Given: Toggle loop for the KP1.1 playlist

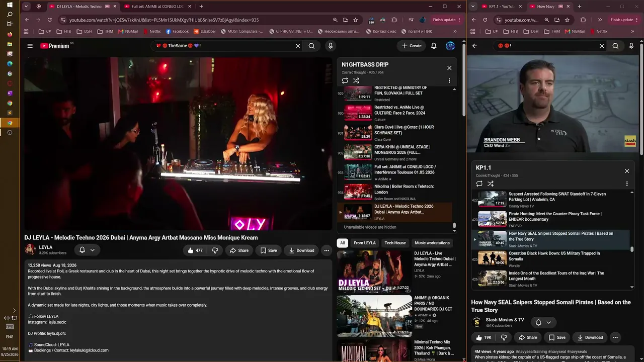Looking at the screenshot, I should tap(479, 184).
